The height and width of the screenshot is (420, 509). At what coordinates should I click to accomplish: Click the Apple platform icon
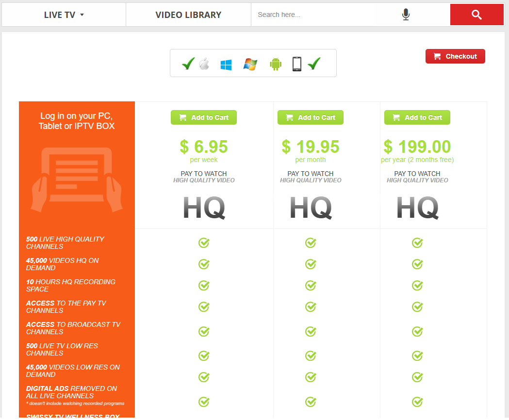point(204,64)
